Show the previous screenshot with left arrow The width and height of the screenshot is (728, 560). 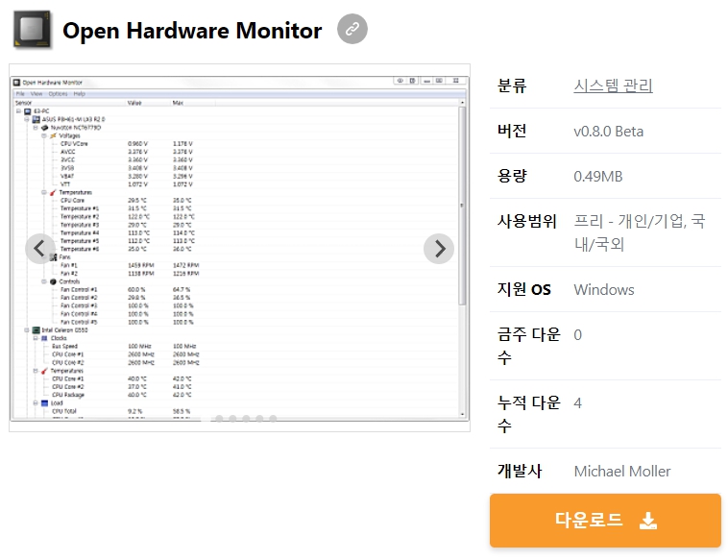pyautogui.click(x=40, y=249)
